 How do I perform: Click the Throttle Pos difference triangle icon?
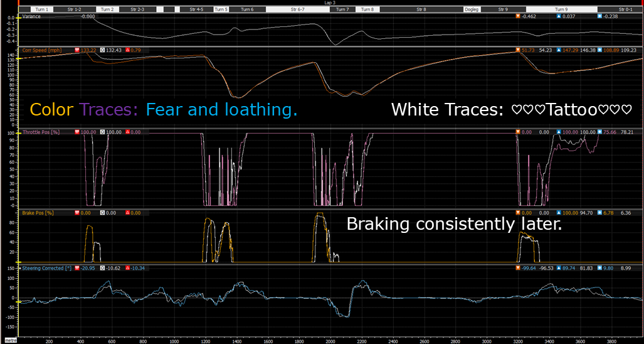[x=127, y=132]
